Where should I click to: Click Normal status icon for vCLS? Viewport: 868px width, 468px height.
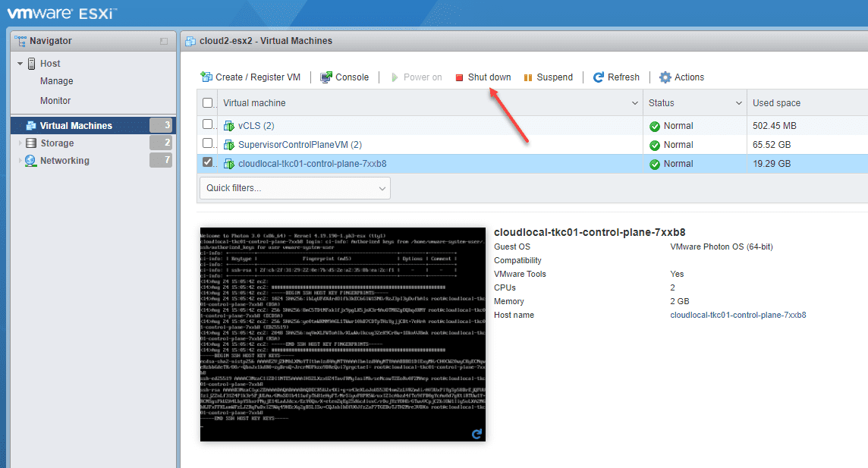click(x=654, y=126)
